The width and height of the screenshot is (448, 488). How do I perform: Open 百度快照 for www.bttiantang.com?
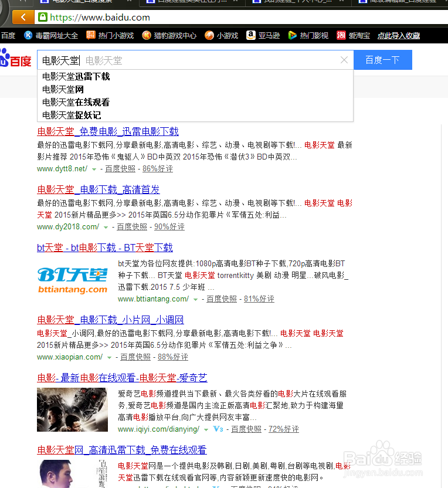point(222,299)
